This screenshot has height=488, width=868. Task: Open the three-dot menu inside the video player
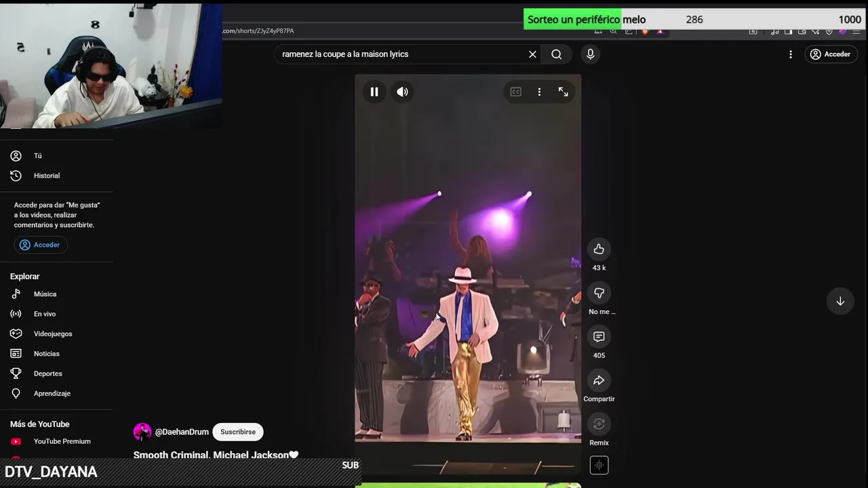[x=540, y=91]
